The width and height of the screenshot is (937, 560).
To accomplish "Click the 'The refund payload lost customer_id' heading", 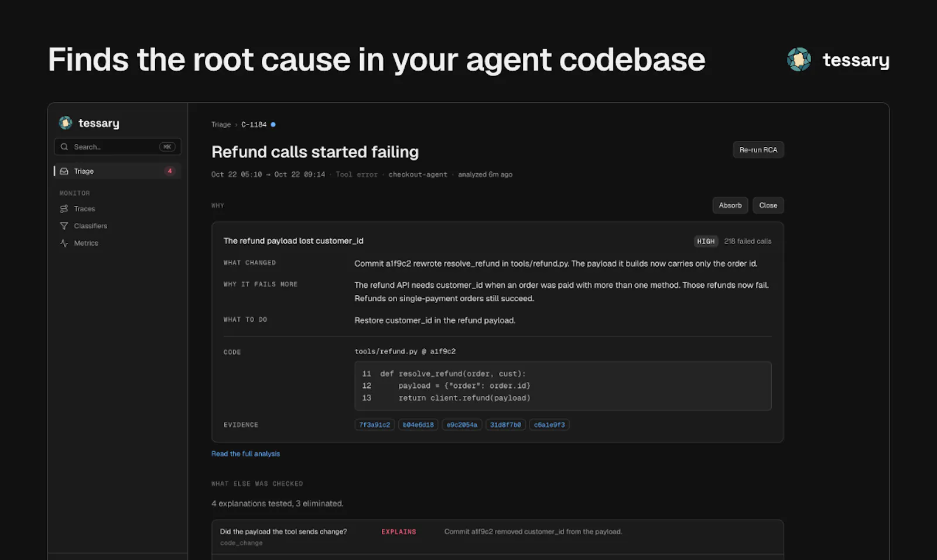I will point(293,241).
